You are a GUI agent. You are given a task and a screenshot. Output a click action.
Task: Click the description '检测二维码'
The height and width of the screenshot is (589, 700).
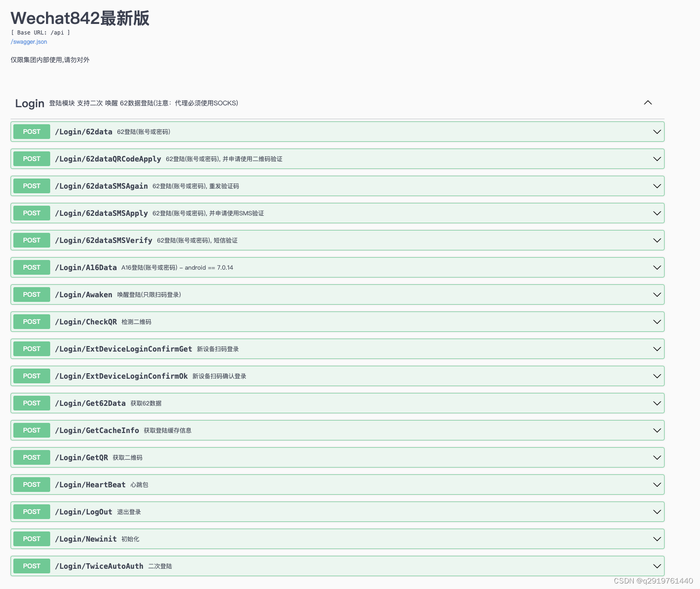(136, 322)
